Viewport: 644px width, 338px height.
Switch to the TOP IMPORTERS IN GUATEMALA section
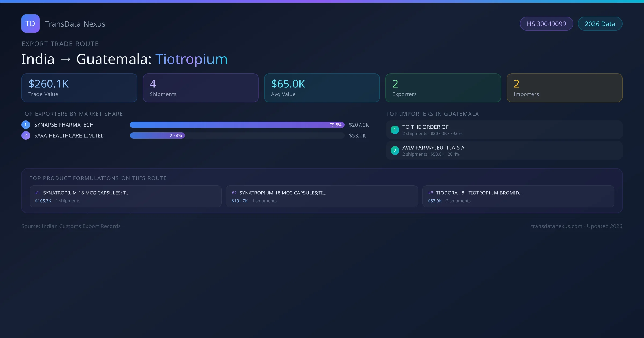click(x=433, y=114)
